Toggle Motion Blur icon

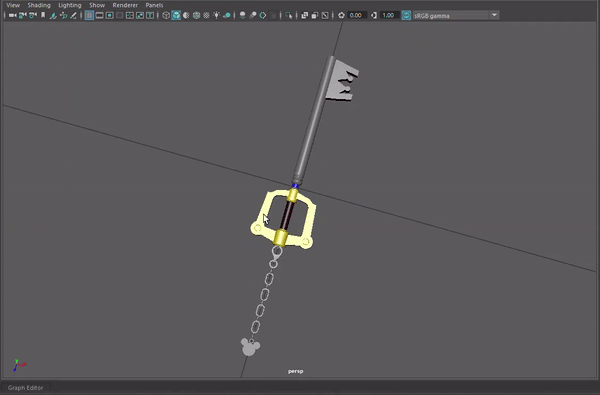click(x=253, y=15)
